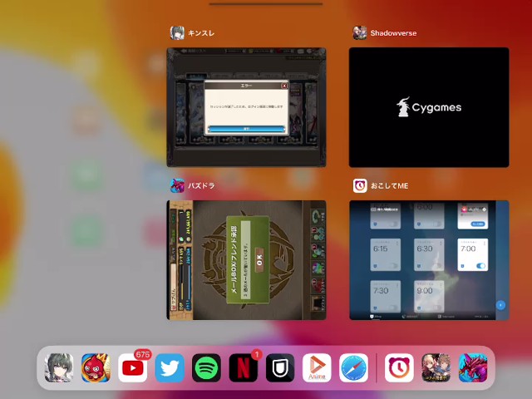Image resolution: width=532 pixels, height=399 pixels.
Task: Tap the パズドラ app name label
Action: (201, 186)
